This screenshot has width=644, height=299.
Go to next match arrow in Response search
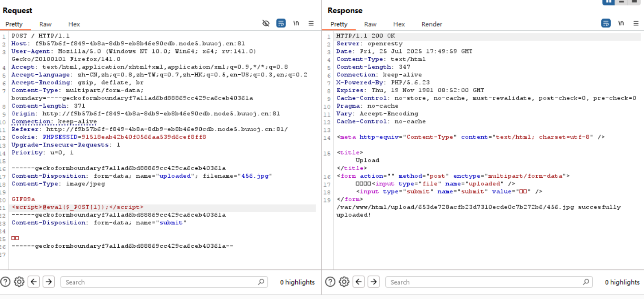pos(373,282)
